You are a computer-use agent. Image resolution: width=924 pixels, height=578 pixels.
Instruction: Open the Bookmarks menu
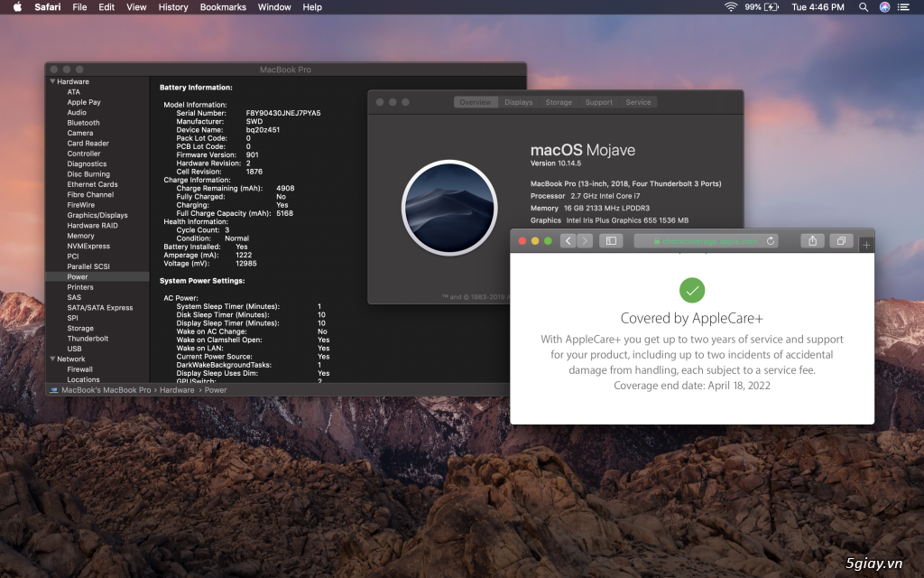[223, 7]
